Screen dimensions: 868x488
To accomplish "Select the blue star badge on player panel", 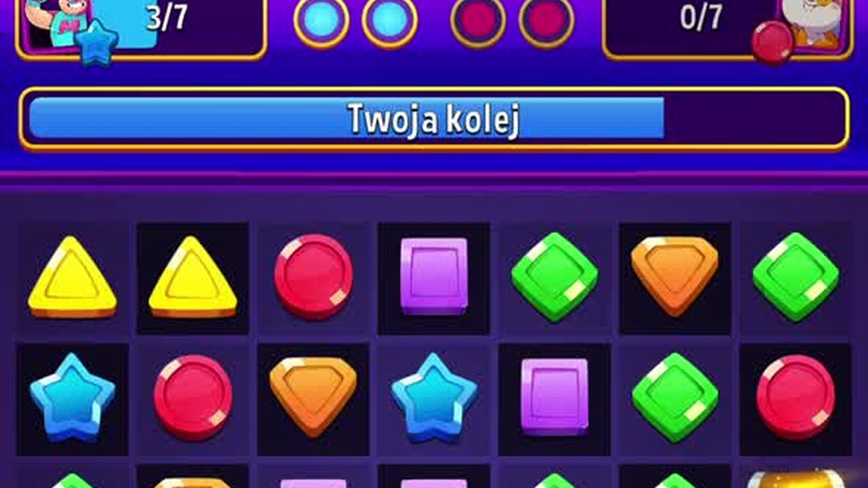I will 96,43.
